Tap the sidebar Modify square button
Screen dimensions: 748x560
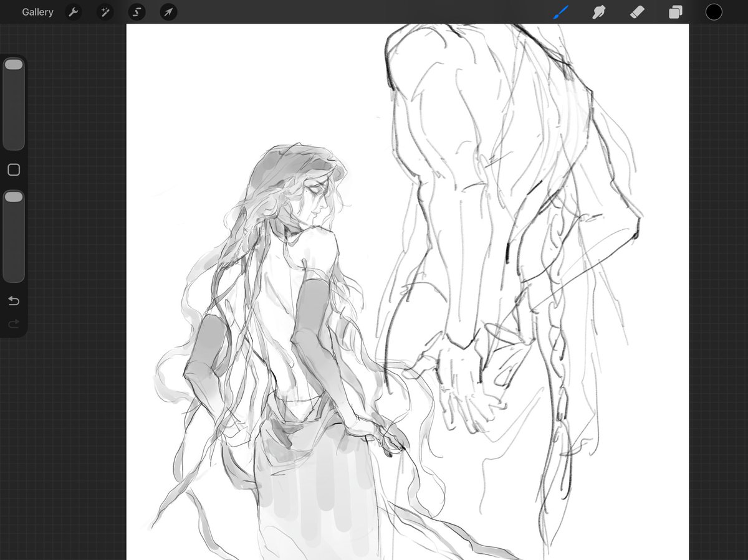coord(14,170)
